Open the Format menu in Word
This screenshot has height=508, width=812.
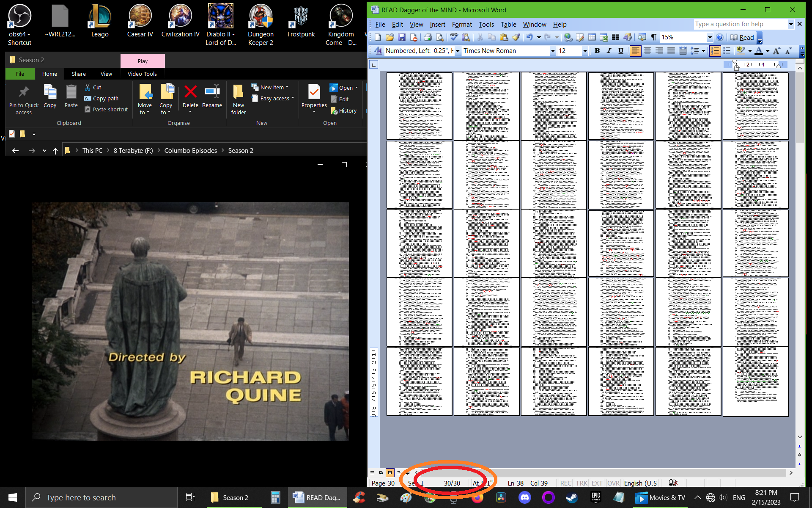click(x=462, y=25)
